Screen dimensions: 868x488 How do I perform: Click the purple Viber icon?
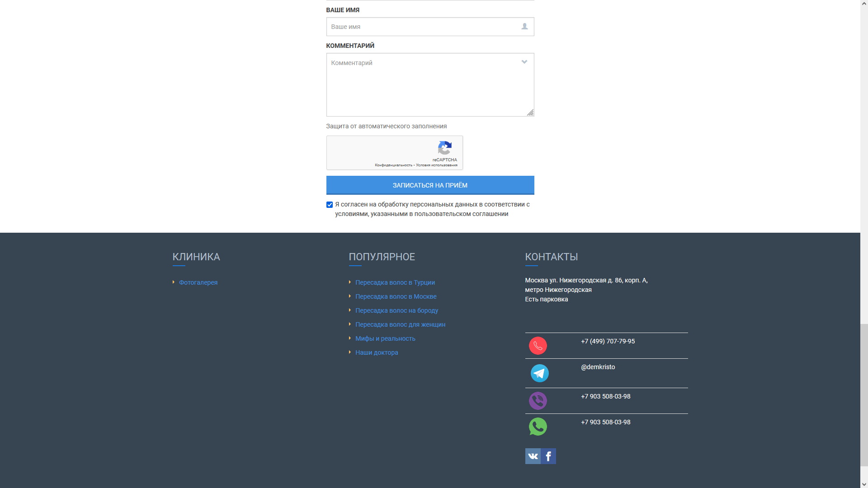coord(538,401)
